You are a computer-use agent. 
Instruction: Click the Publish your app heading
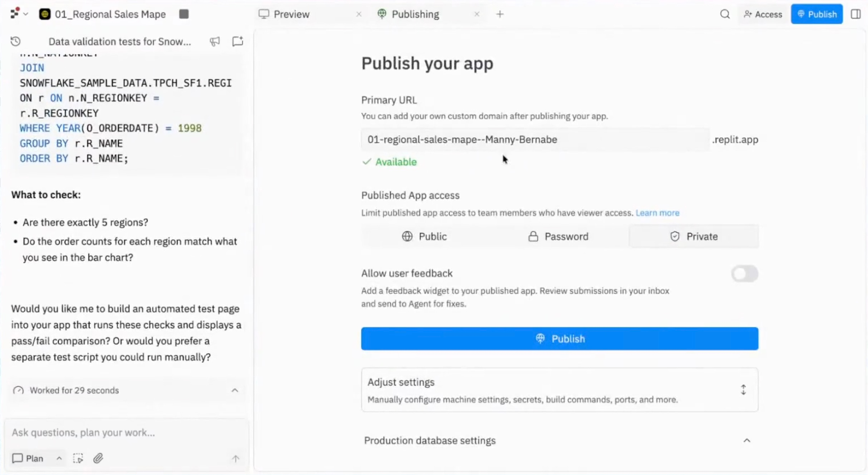(x=427, y=63)
